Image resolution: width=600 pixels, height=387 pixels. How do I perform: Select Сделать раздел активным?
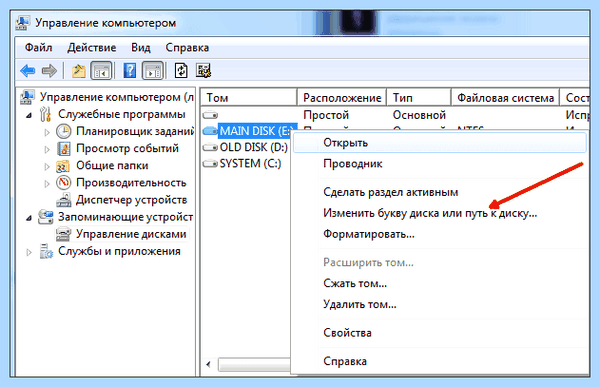click(x=440, y=192)
